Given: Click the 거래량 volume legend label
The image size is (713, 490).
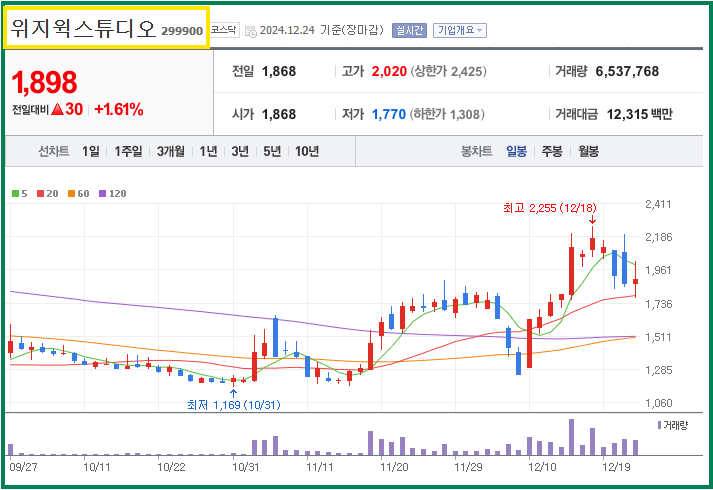Looking at the screenshot, I should click(x=673, y=425).
